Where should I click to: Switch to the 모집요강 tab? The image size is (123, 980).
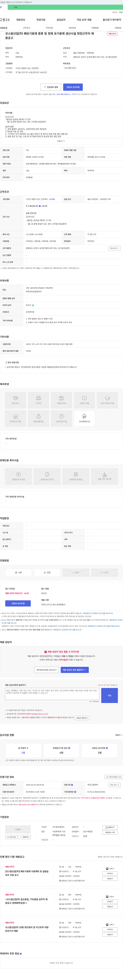4,28
